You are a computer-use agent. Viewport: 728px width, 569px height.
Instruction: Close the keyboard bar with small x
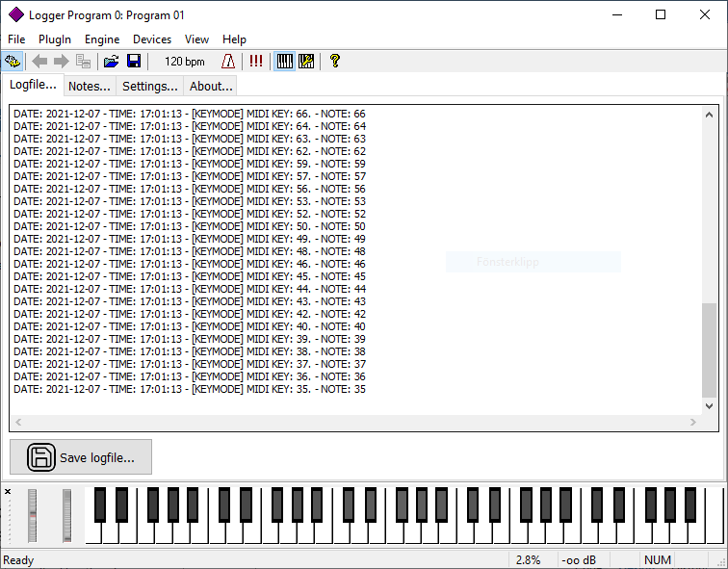(8, 491)
